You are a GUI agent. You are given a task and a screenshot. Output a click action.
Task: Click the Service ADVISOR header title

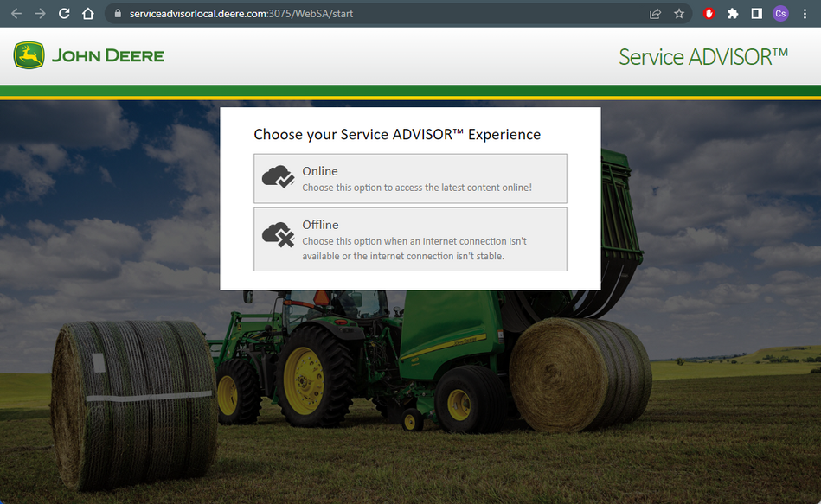(702, 57)
